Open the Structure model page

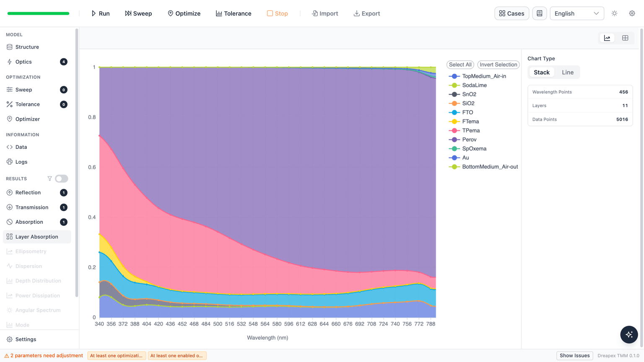(x=37, y=47)
